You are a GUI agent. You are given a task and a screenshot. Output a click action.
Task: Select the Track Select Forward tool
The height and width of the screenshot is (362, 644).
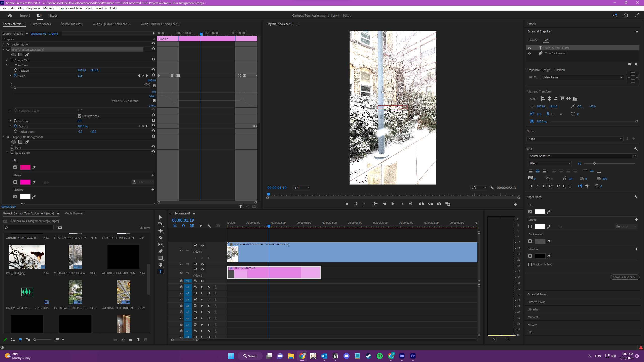(160, 224)
